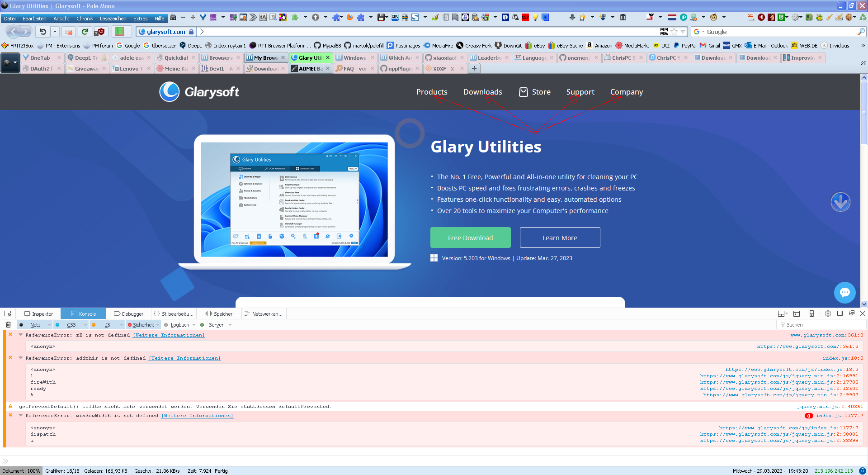
Task: Open the devtools settings gear
Action: (x=828, y=313)
